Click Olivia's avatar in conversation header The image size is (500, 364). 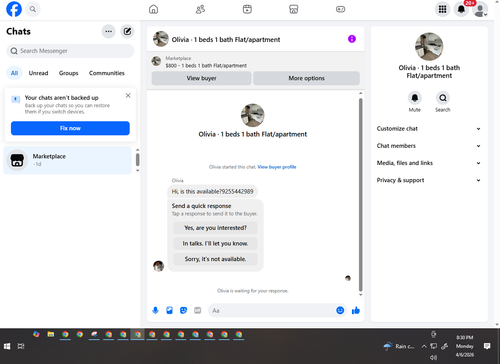click(161, 39)
